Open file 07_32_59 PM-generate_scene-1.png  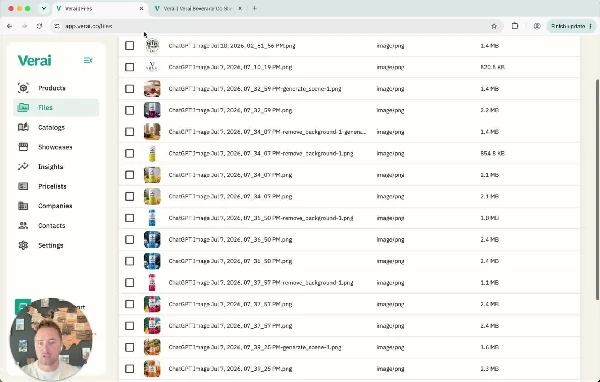tap(254, 89)
